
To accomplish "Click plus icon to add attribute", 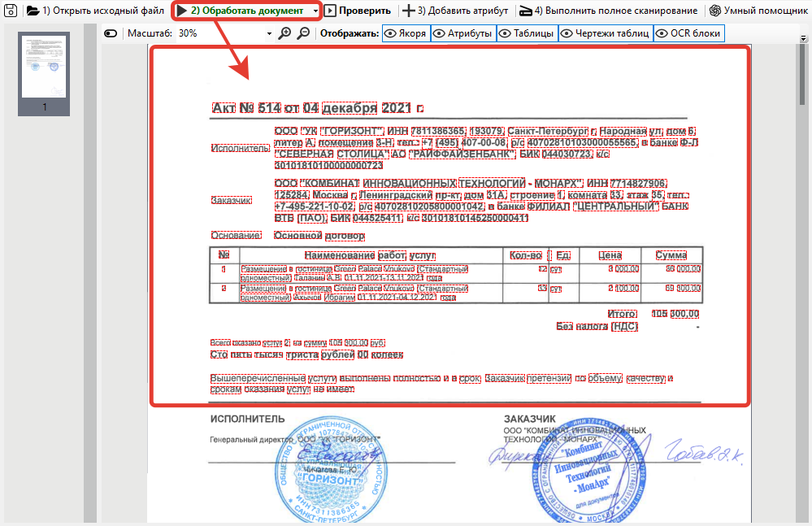I will [409, 11].
